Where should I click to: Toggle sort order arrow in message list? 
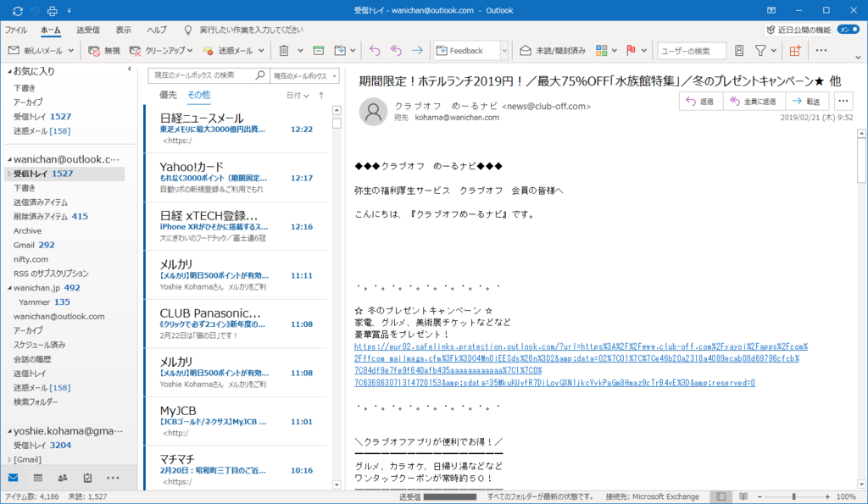pyautogui.click(x=321, y=95)
